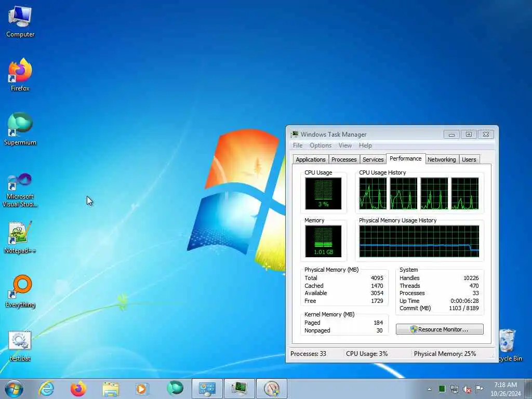
Task: Switch to the Users tab
Action: 469,159
